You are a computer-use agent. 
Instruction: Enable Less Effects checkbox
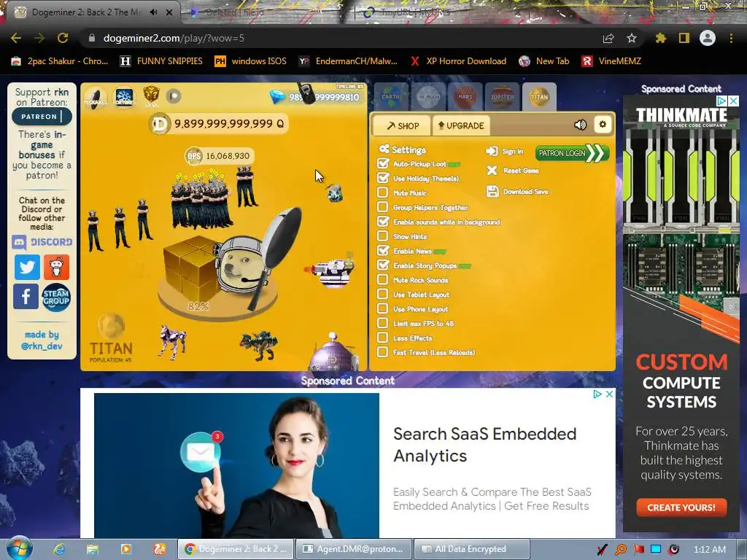tap(382, 338)
